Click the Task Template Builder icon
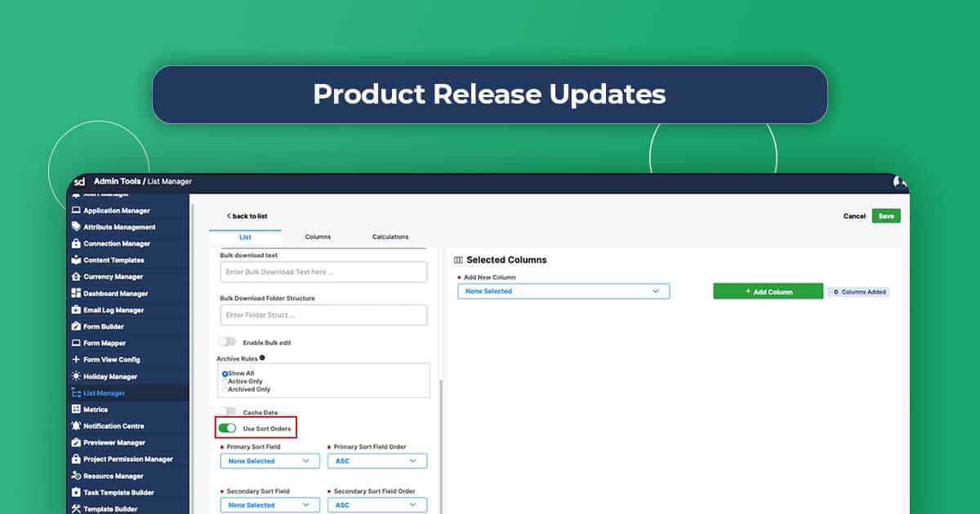The height and width of the screenshot is (514, 980). click(x=76, y=493)
